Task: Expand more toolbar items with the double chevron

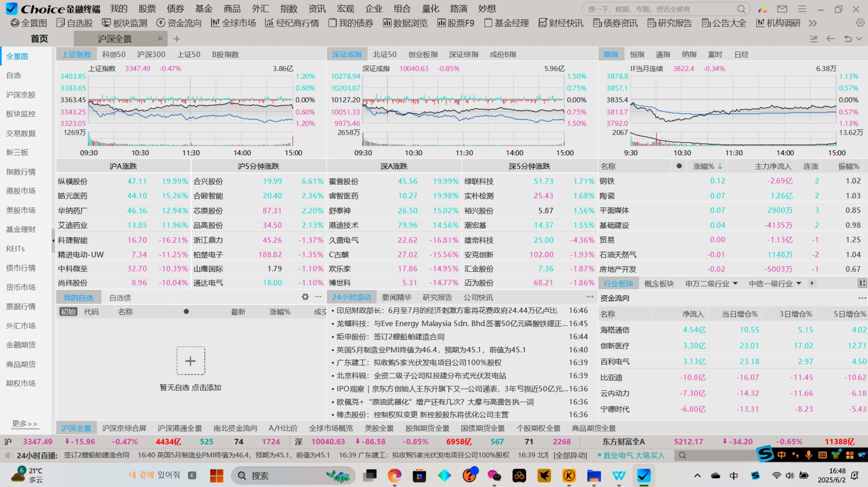Action: click(812, 23)
